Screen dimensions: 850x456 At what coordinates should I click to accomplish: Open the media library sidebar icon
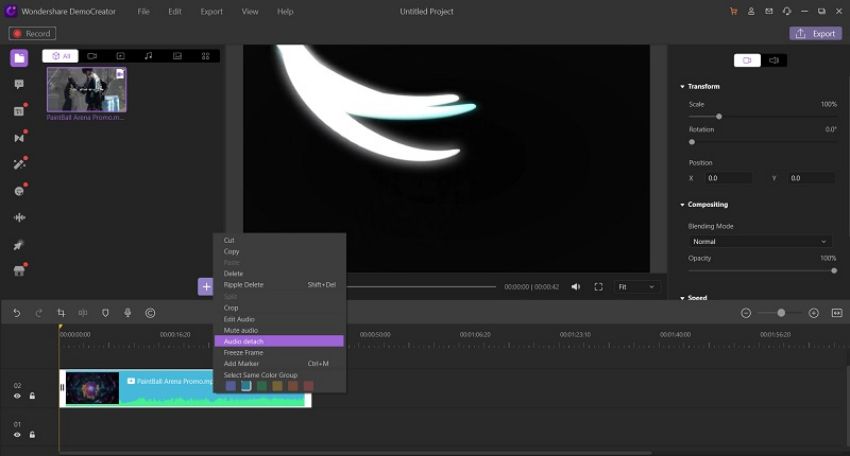point(19,58)
